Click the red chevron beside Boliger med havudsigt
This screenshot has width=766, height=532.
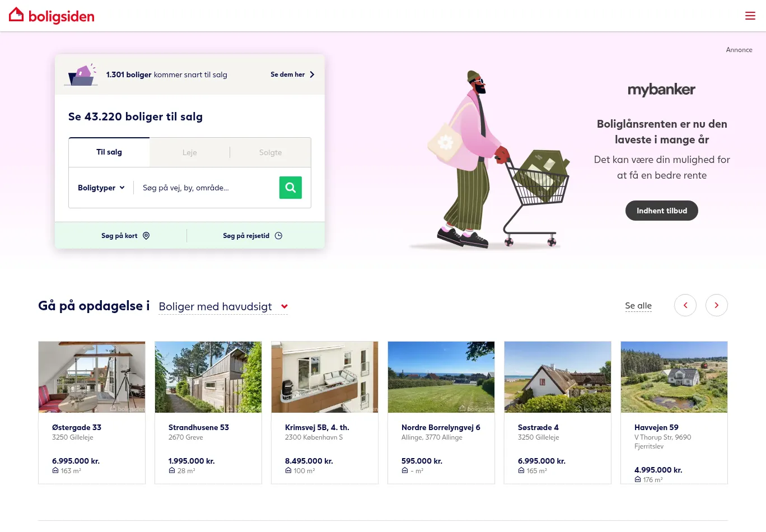click(x=284, y=306)
